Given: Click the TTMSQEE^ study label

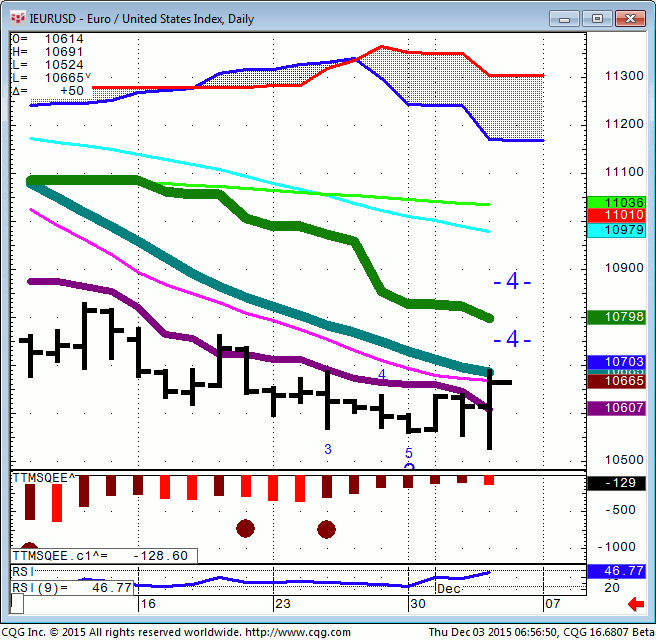Looking at the screenshot, I should (x=44, y=478).
